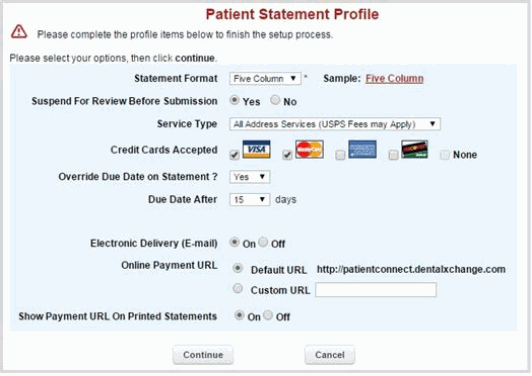This screenshot has height=376, width=532.
Task: Select No for Suspend For Review
Action: [275, 100]
